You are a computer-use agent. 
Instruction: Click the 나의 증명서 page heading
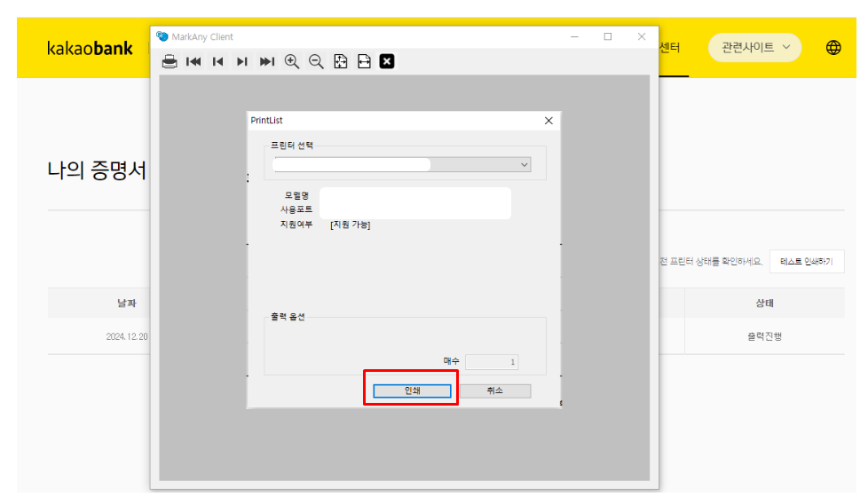click(x=97, y=170)
